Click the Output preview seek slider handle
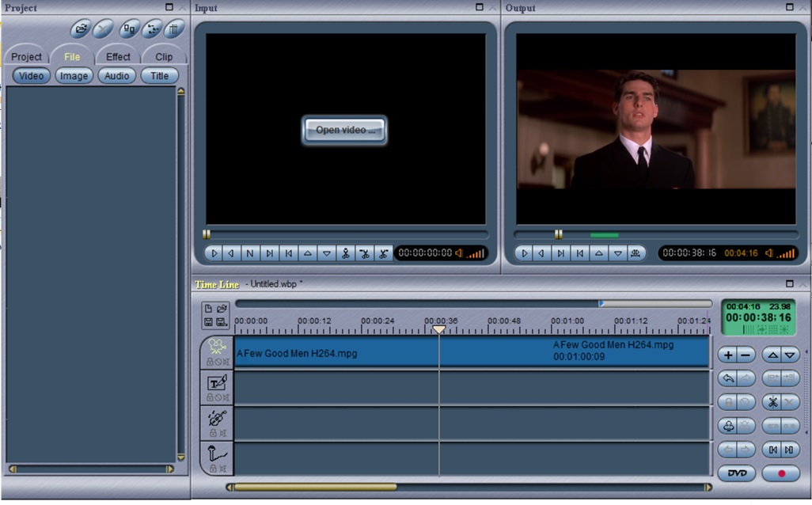812x505 pixels. (x=558, y=234)
